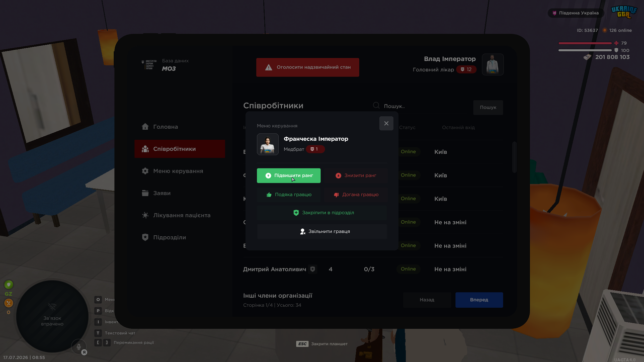Click the Підвищити ранг button
The image size is (644, 362).
288,175
